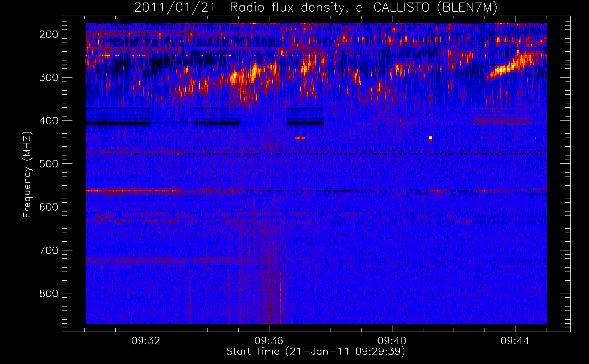
Task: Click the small bright spot near 09:41 at 440 MHz
Action: click(x=430, y=138)
